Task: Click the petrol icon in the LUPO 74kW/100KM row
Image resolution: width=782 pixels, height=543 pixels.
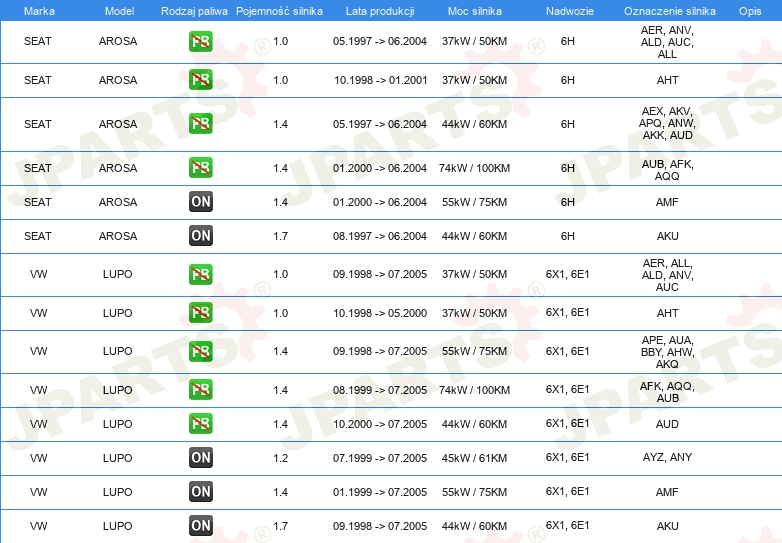Action: click(x=200, y=389)
